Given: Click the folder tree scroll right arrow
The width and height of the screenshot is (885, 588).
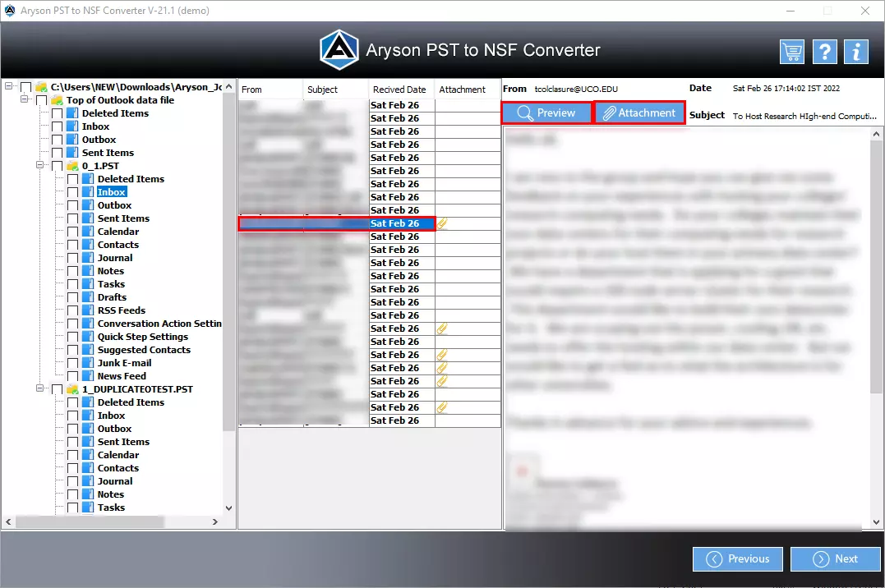Looking at the screenshot, I should [214, 522].
